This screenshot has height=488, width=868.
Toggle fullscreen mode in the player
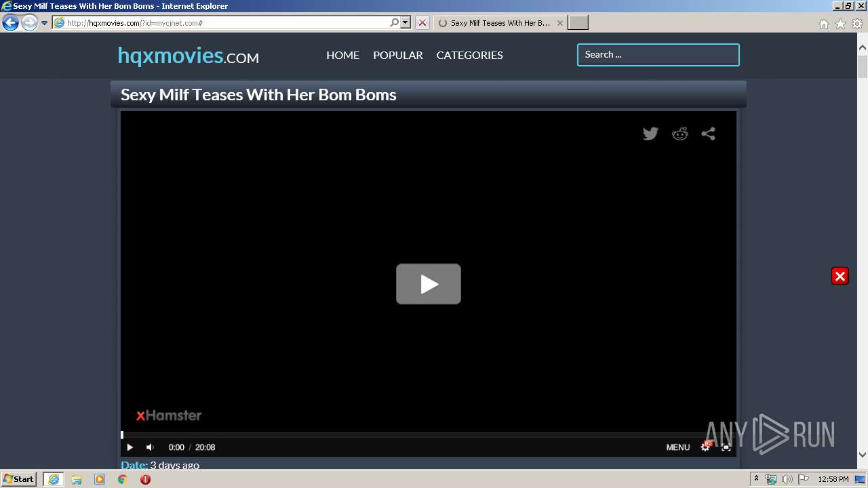(x=726, y=447)
